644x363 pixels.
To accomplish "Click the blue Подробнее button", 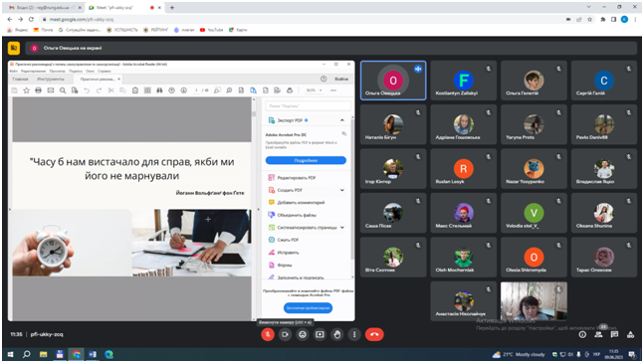I will (x=306, y=160).
